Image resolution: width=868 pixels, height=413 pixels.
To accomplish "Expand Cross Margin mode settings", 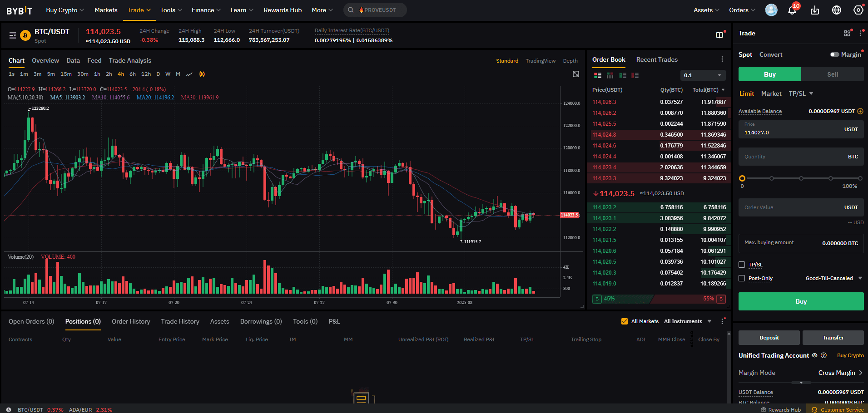I will [840, 373].
